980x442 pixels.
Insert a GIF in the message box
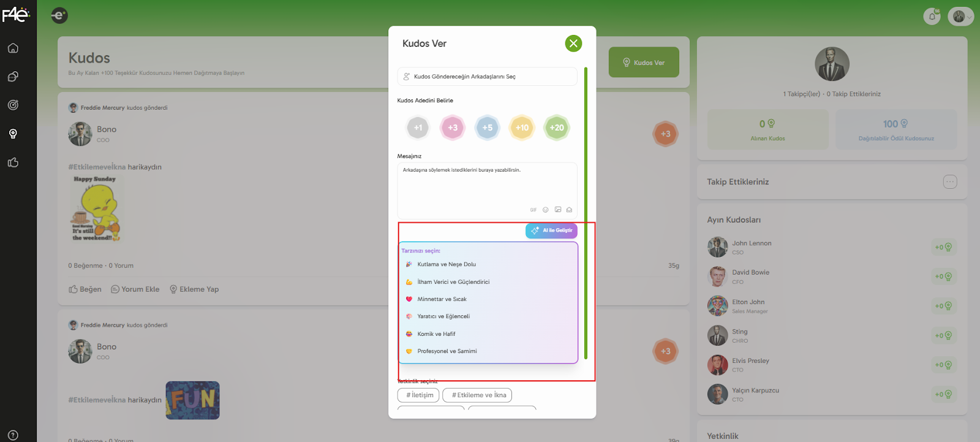coord(533,210)
